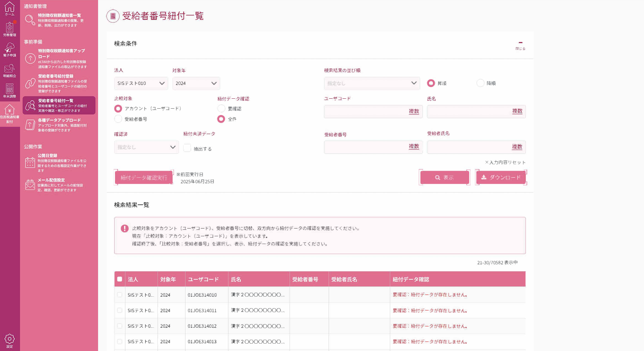This screenshot has width=644, height=351.
Task: Open the 対象年 dropdown showing 2024
Action: coord(196,83)
